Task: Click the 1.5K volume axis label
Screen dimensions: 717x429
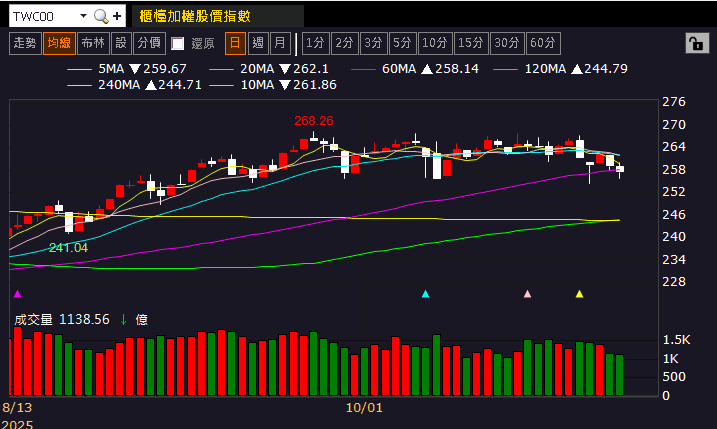Action: point(676,340)
